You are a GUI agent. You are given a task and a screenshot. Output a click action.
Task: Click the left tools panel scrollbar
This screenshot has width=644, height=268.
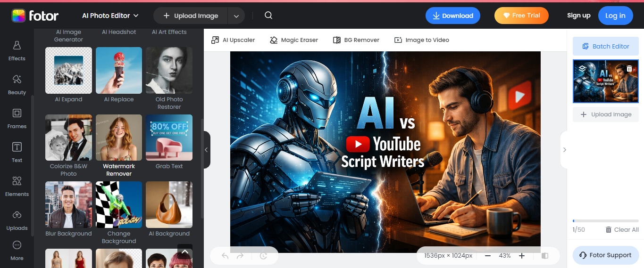202,168
